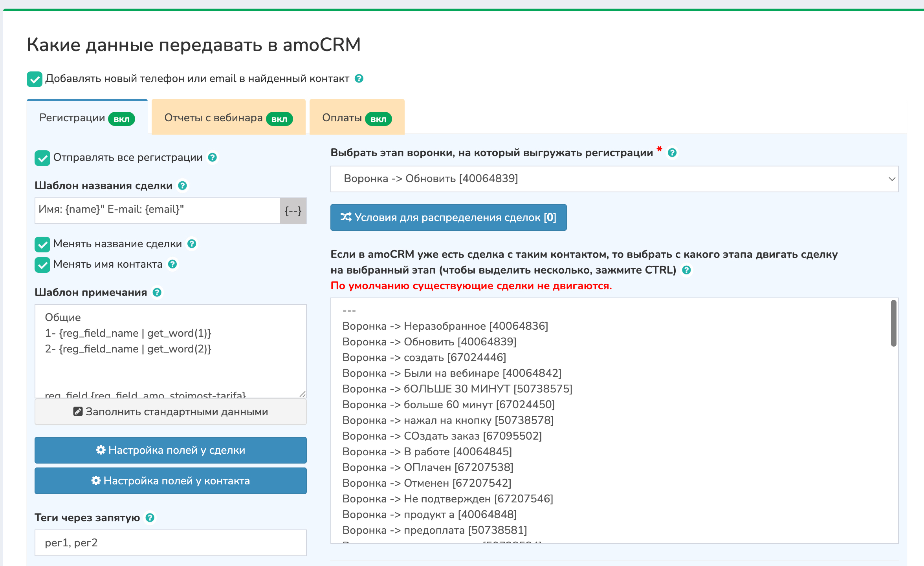The height and width of the screenshot is (566, 924).
Task: Click help icon next to 'Менять название сделки'
Action: tap(192, 244)
